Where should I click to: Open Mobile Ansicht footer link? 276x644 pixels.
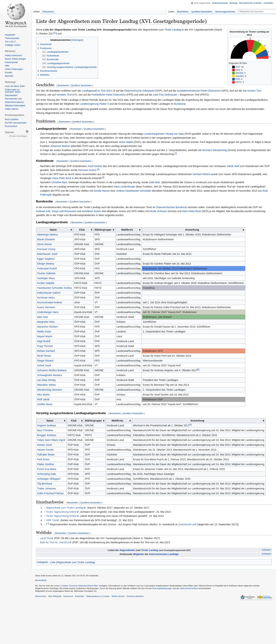(x=118, y=596)
